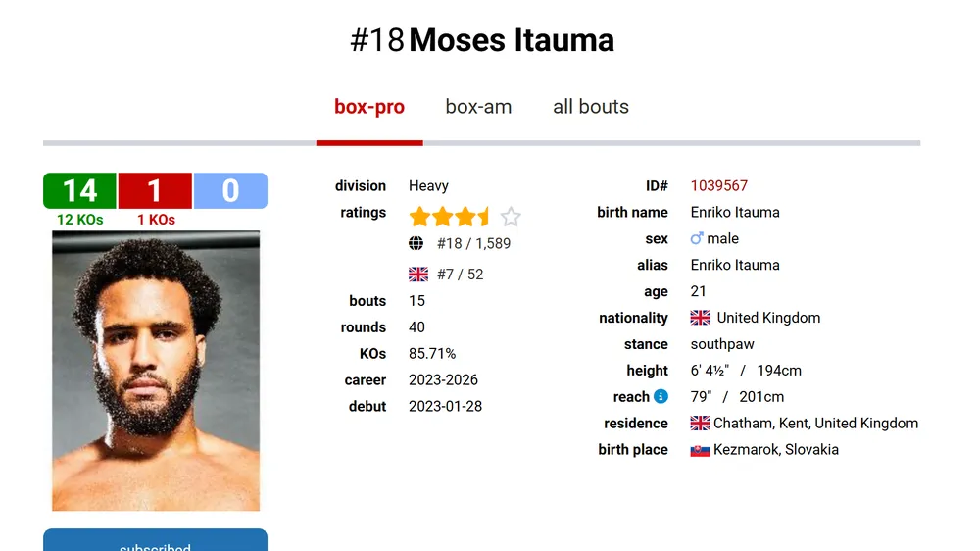Click the Kezmarok, Slovakia birth place link
Screen dimensions: 980x551
775,450
